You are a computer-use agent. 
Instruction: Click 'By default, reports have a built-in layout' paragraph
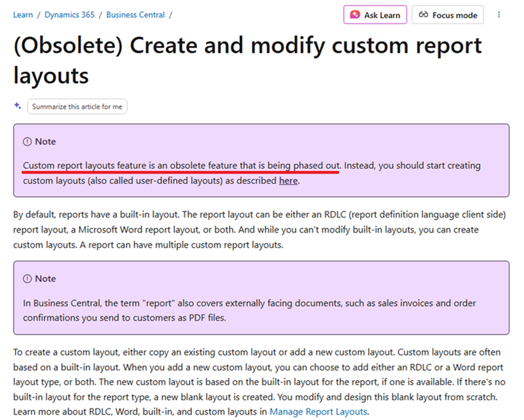260,230
